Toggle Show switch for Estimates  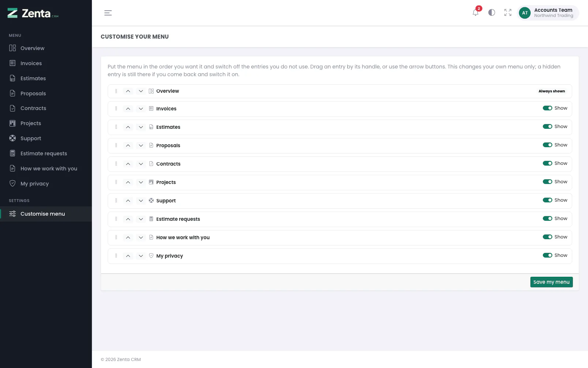548,127
